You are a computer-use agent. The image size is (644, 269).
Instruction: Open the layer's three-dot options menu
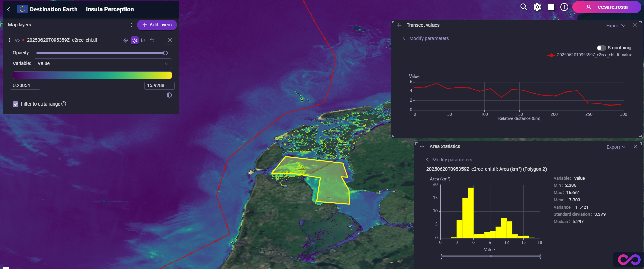[161, 40]
